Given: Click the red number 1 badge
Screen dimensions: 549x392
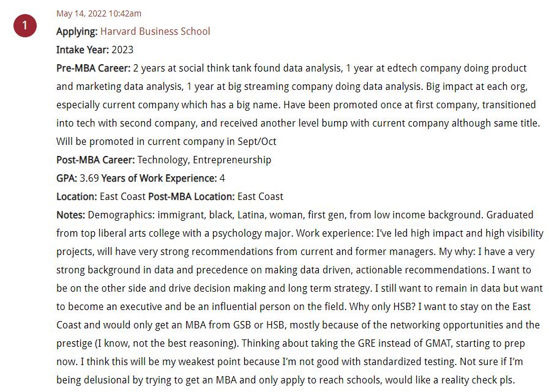Looking at the screenshot, I should tap(25, 26).
